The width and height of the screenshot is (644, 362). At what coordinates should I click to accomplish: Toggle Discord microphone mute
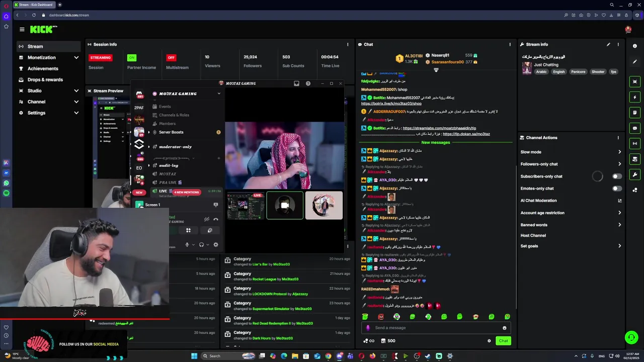(187, 245)
